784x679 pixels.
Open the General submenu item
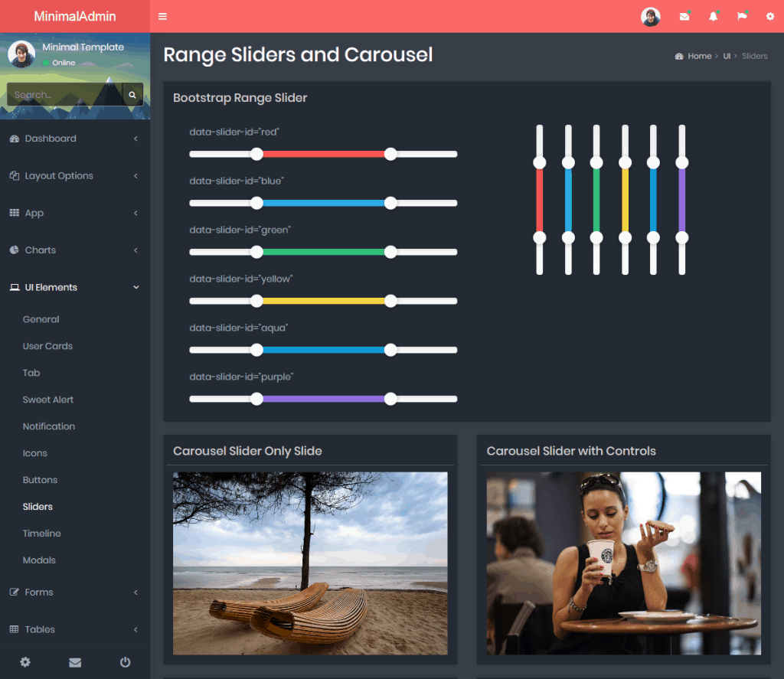click(x=41, y=319)
